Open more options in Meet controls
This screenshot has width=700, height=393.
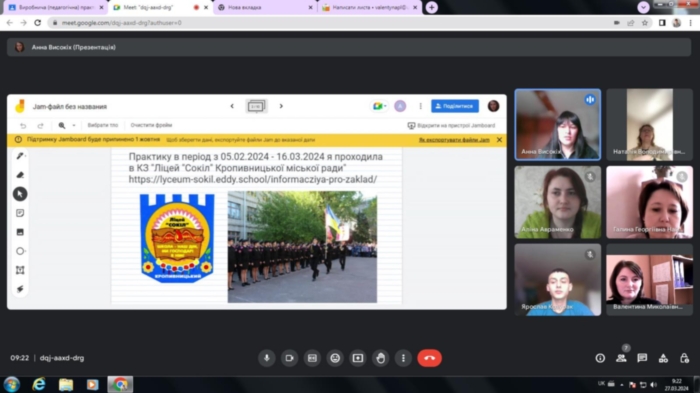(x=403, y=358)
